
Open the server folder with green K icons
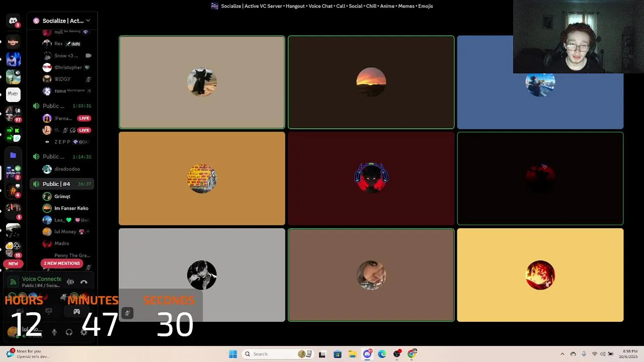[13, 134]
